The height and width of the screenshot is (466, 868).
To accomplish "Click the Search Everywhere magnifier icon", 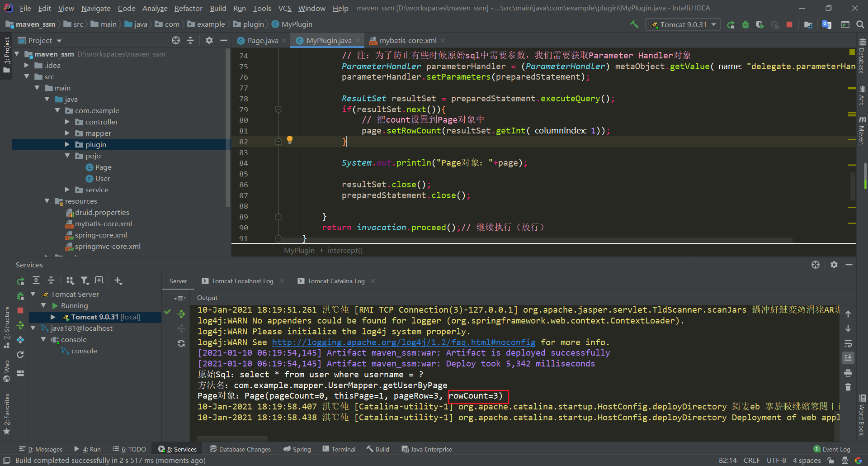I will 860,24.
